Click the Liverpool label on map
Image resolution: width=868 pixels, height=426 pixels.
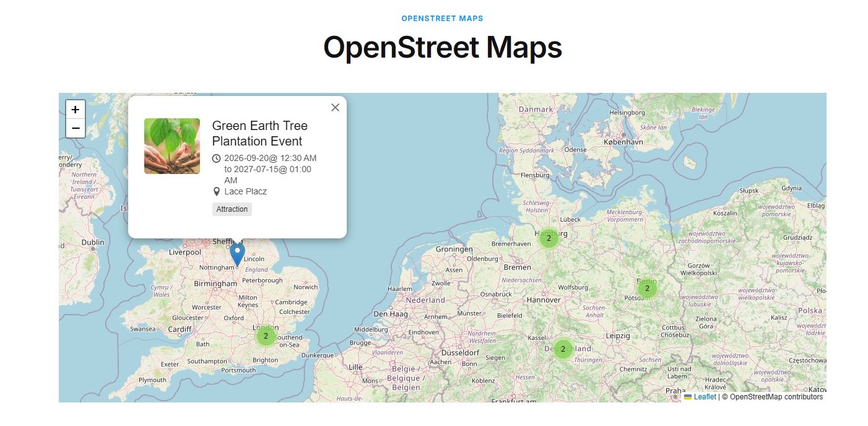tap(185, 252)
